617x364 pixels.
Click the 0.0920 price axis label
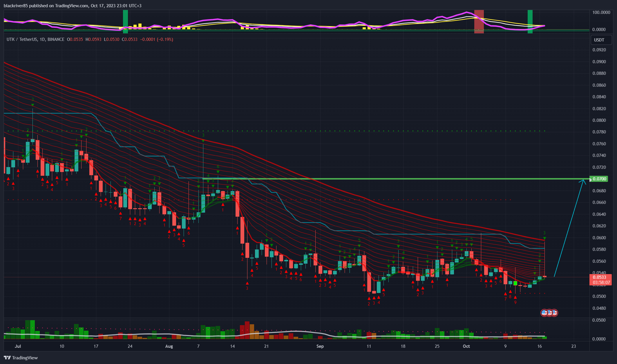599,50
